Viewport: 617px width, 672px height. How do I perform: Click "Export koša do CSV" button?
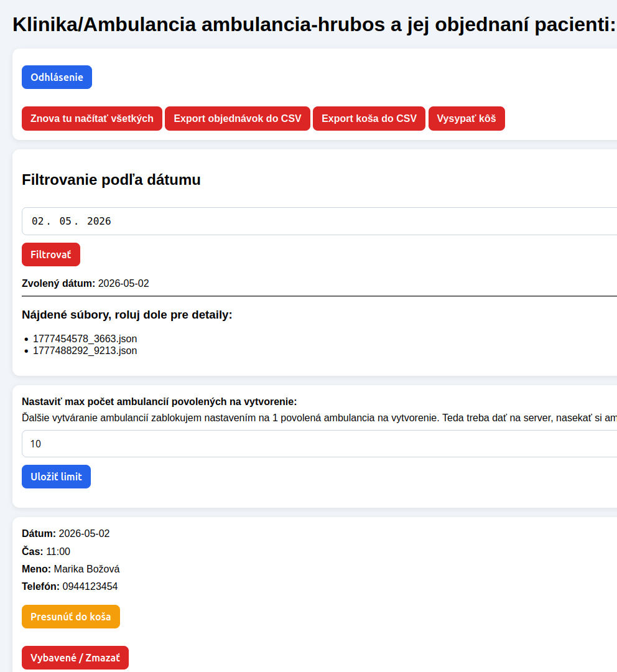pyautogui.click(x=369, y=119)
